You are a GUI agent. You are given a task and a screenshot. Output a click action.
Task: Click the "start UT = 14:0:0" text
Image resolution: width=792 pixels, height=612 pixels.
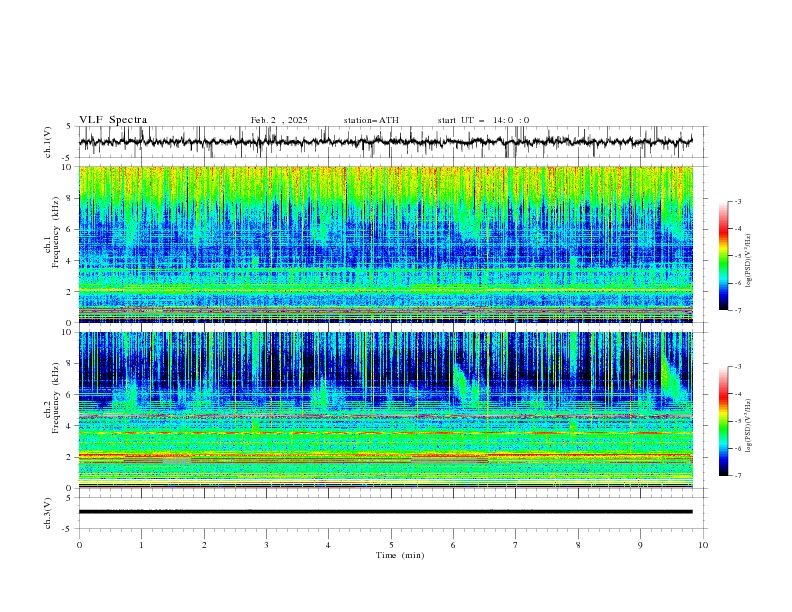(483, 120)
